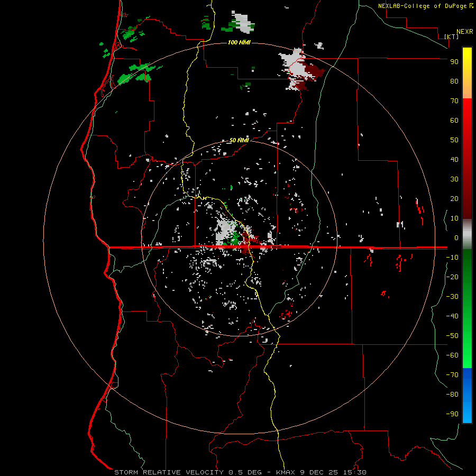Select the -70 value on velocity scale

coord(452,374)
